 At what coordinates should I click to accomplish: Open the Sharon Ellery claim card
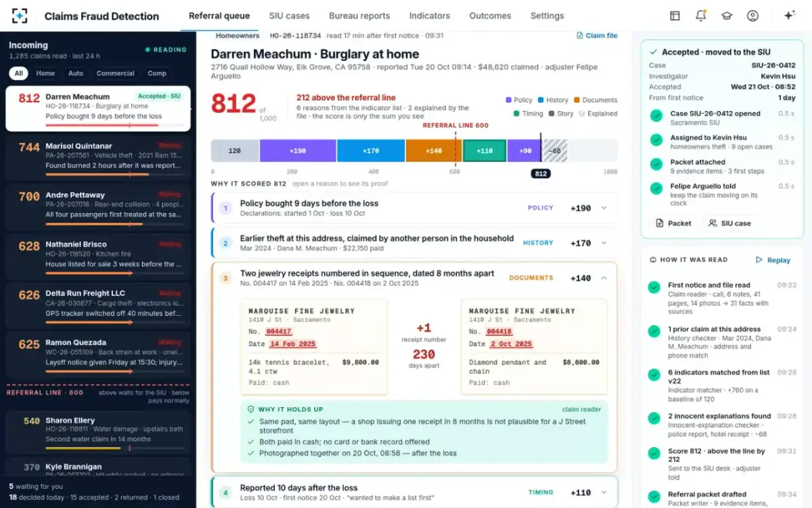pyautogui.click(x=98, y=432)
